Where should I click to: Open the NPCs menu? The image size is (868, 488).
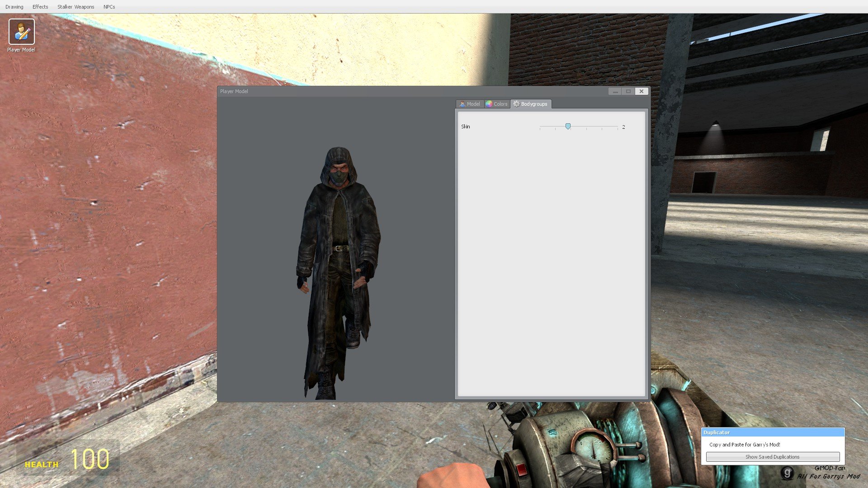[x=109, y=7]
